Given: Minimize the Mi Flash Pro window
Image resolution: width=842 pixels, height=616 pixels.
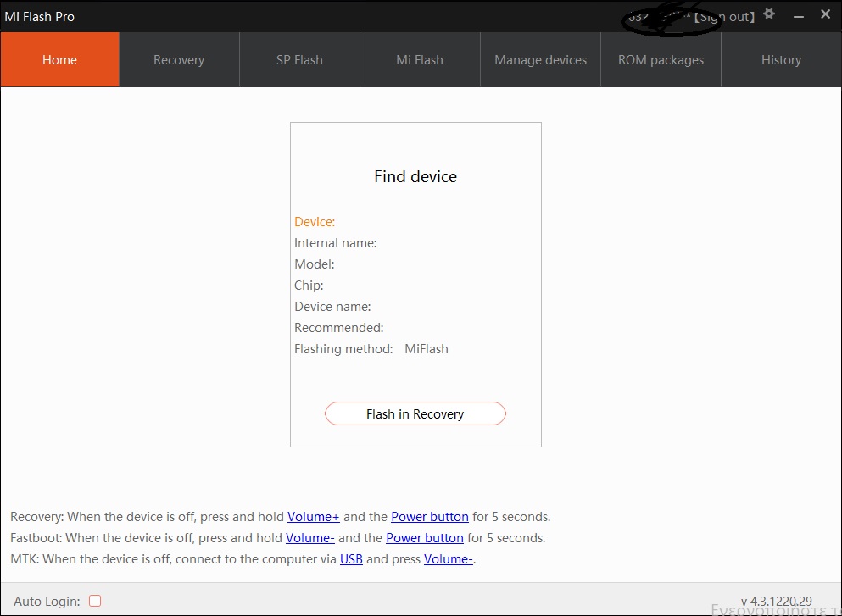Looking at the screenshot, I should pyautogui.click(x=798, y=16).
